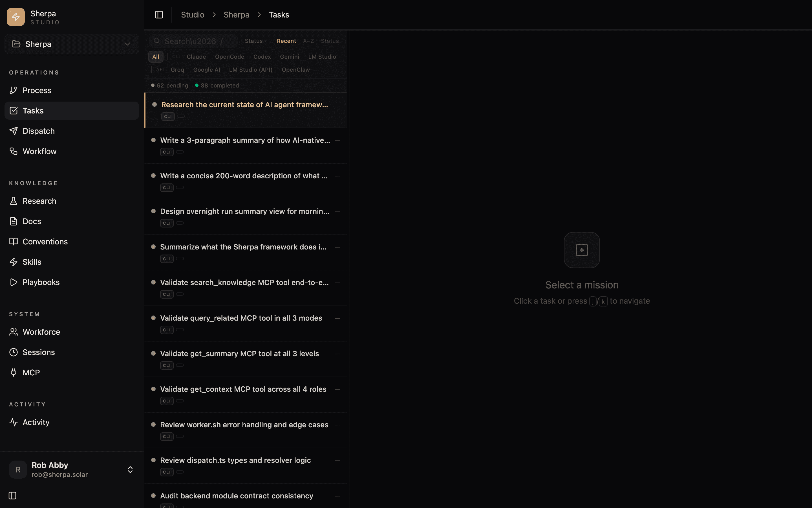Filter tasks by LM Studio (API)
This screenshot has height=508, width=812.
[251, 70]
